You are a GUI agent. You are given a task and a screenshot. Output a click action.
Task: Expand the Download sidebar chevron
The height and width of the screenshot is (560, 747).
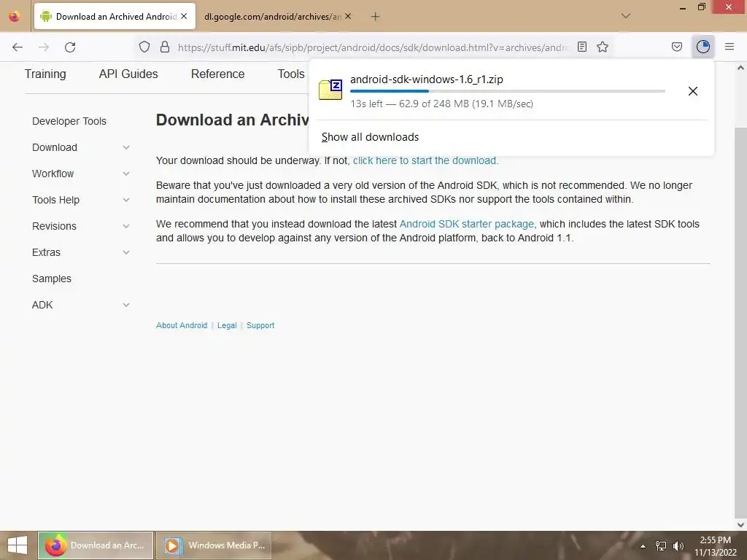point(125,147)
